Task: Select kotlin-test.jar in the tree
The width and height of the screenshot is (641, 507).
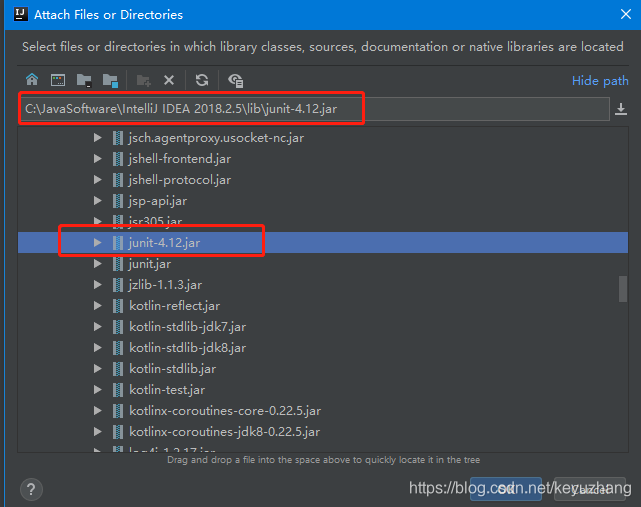Action: coord(167,390)
